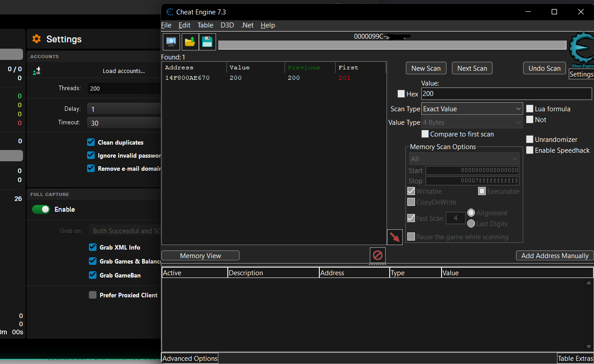
Task: Open the Value Type dropdown
Action: coord(472,122)
